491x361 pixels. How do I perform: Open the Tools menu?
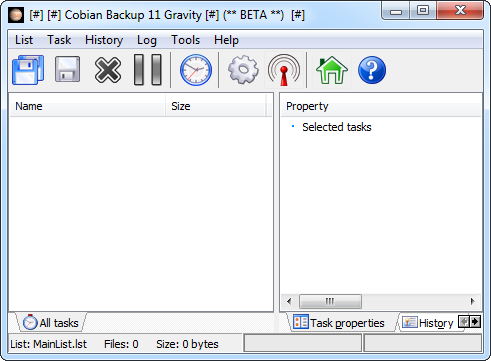click(x=185, y=40)
